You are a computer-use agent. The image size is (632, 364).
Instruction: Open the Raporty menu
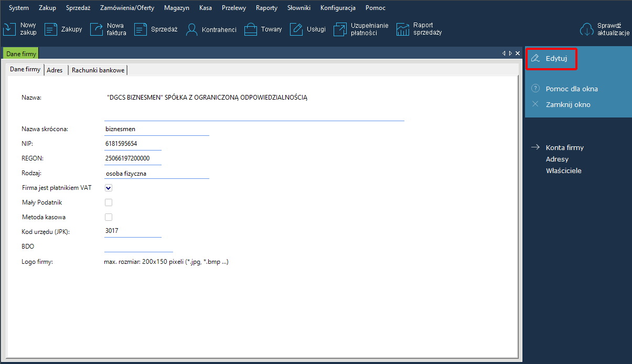[266, 8]
